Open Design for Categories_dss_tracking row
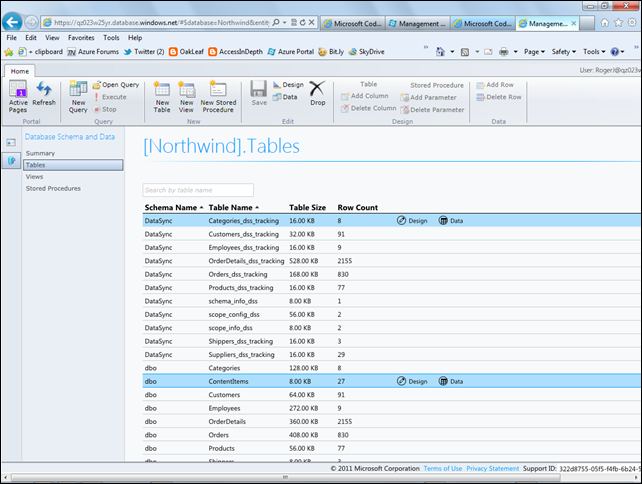The image size is (642, 484). pos(412,220)
